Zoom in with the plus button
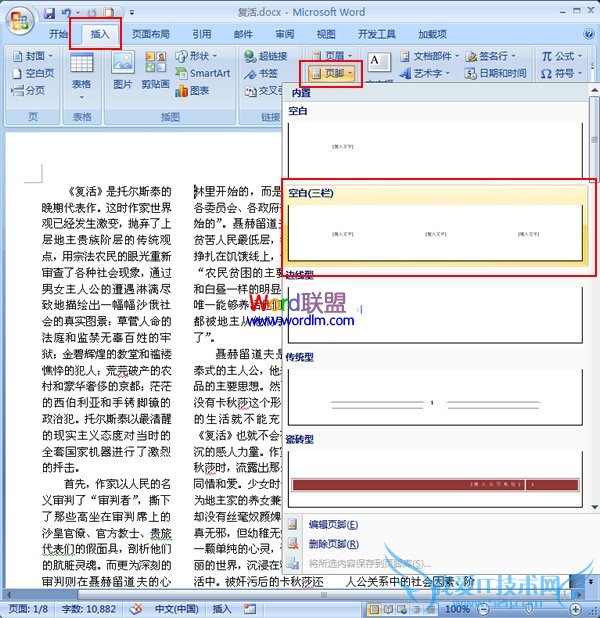The height and width of the screenshot is (618, 600). point(576,609)
